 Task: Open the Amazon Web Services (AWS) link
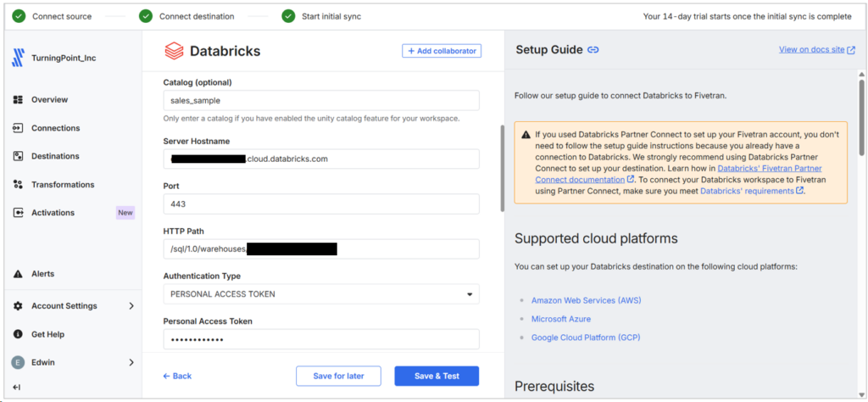pos(587,300)
